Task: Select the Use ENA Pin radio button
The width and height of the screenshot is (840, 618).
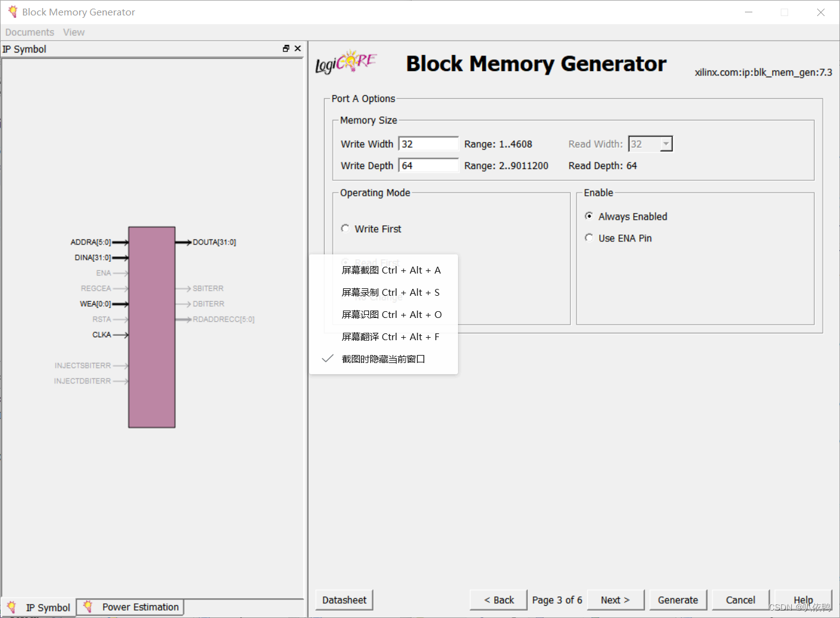Action: tap(589, 238)
